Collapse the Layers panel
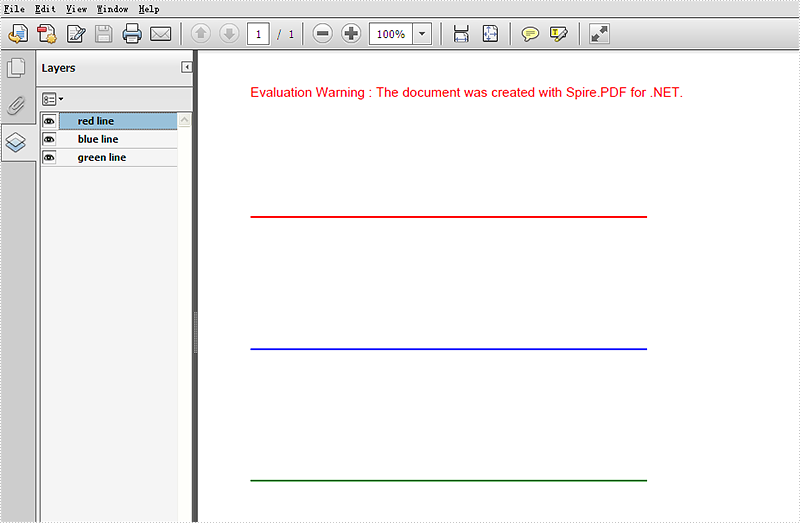This screenshot has width=800, height=523. point(187,67)
